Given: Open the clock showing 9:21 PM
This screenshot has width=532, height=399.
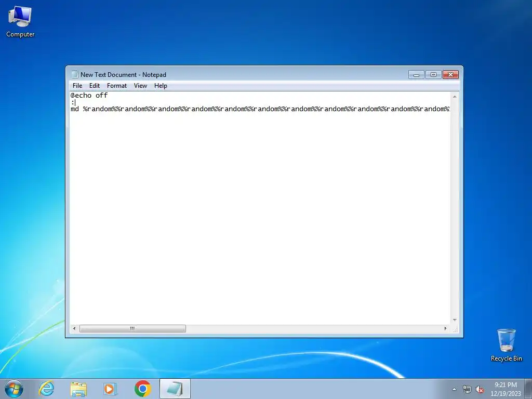Looking at the screenshot, I should click(506, 389).
